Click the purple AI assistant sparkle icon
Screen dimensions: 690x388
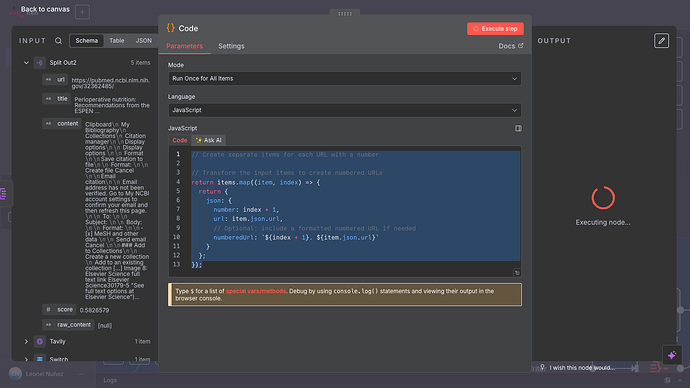coord(672,355)
